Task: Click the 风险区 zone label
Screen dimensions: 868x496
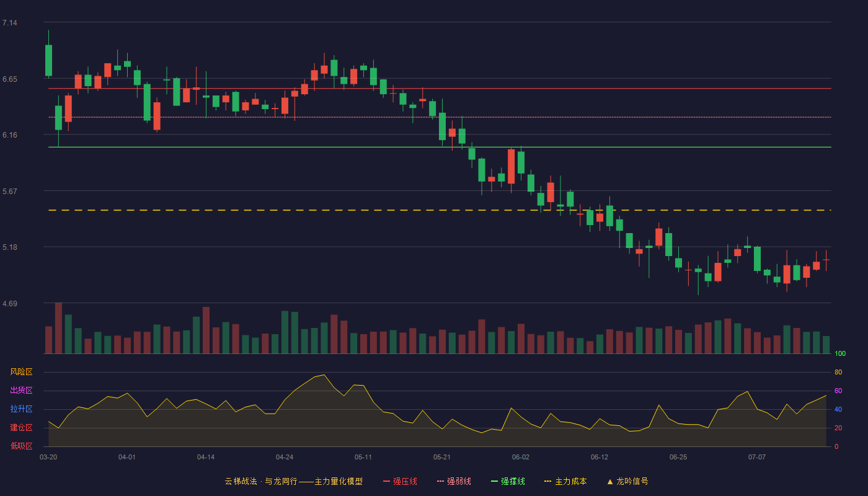Action: click(x=21, y=372)
